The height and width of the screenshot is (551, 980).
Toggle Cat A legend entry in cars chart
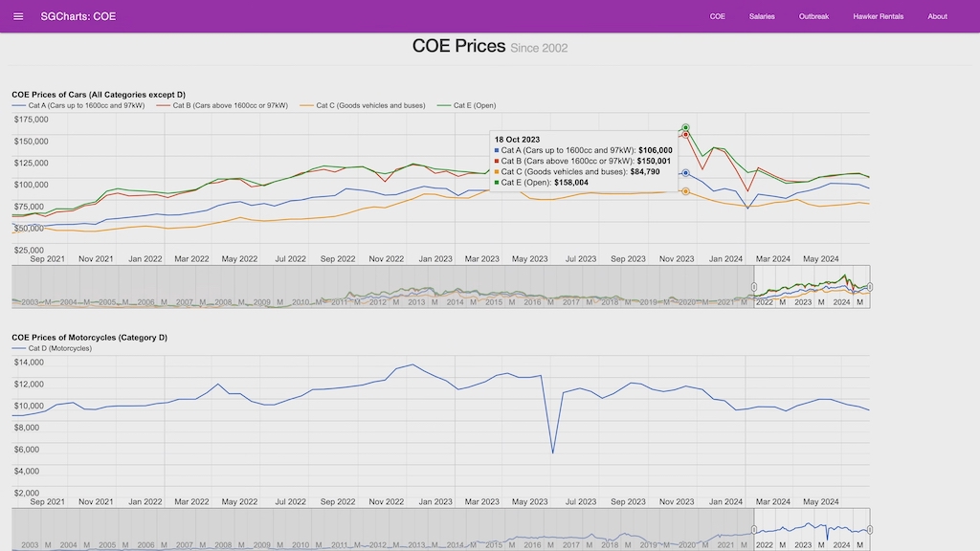86,105
